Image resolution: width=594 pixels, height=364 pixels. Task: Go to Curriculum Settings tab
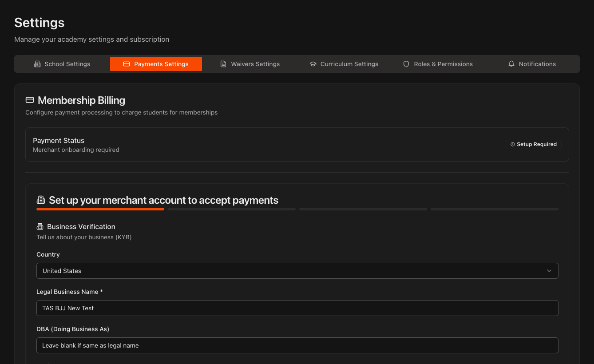[344, 64]
